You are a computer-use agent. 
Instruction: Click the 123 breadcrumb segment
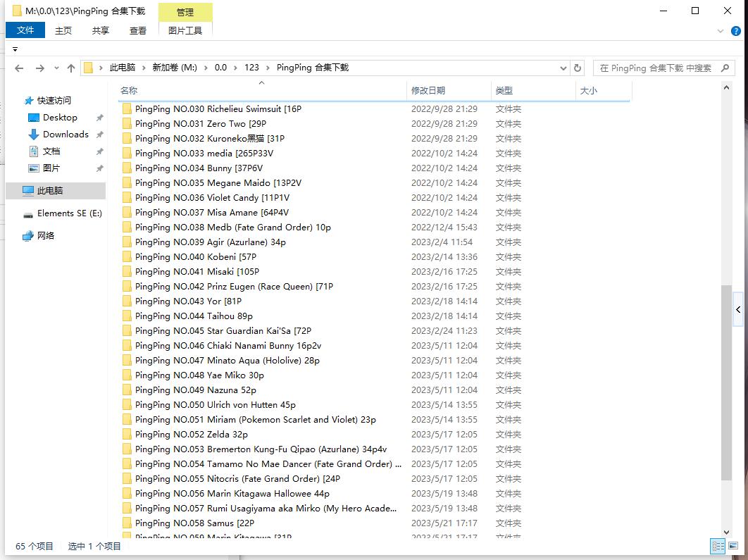pyautogui.click(x=252, y=68)
